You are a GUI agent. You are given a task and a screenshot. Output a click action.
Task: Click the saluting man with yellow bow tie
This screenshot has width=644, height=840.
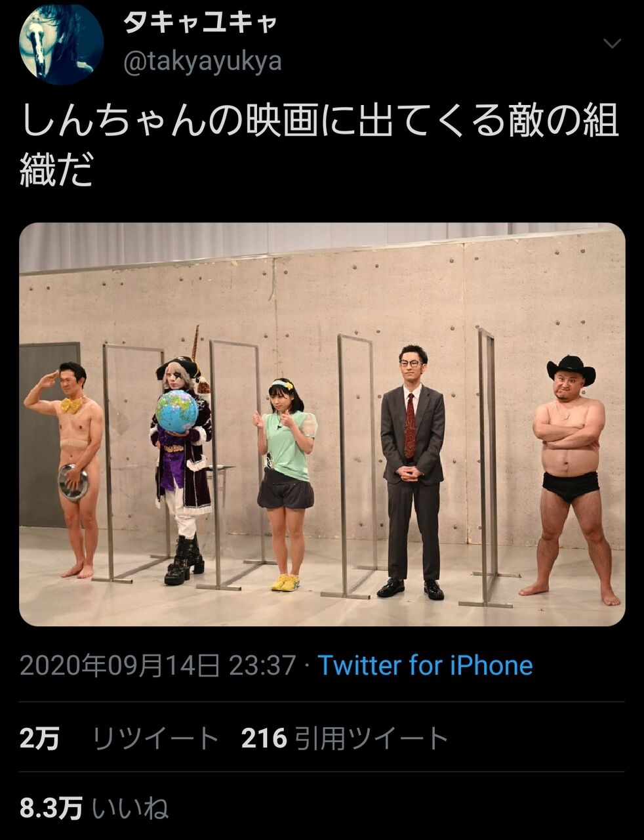pos(66,469)
